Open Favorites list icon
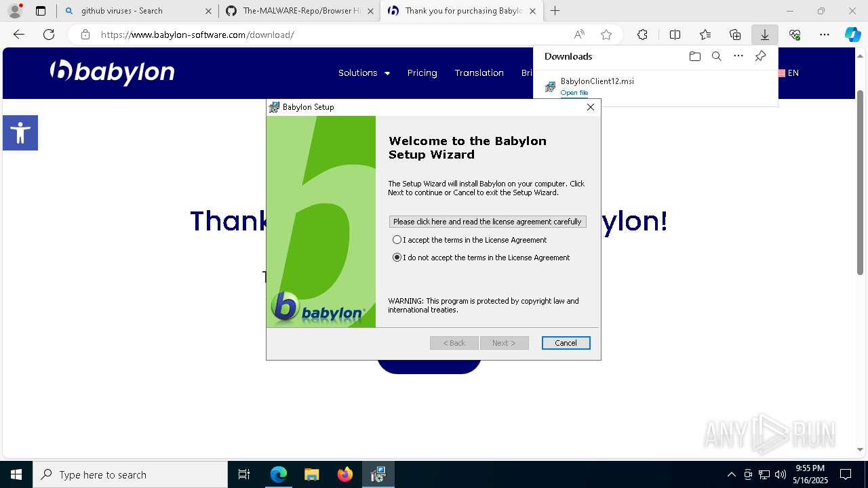The image size is (868, 488). pos(705,35)
